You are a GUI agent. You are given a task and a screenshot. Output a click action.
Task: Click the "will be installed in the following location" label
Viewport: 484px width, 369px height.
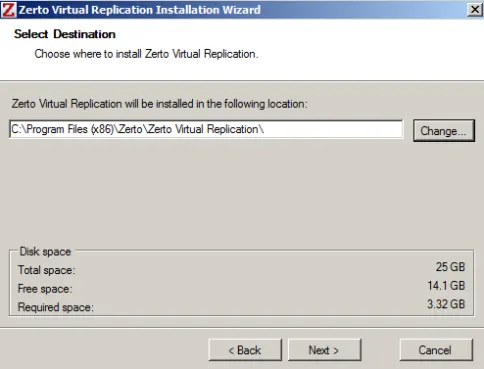(159, 104)
